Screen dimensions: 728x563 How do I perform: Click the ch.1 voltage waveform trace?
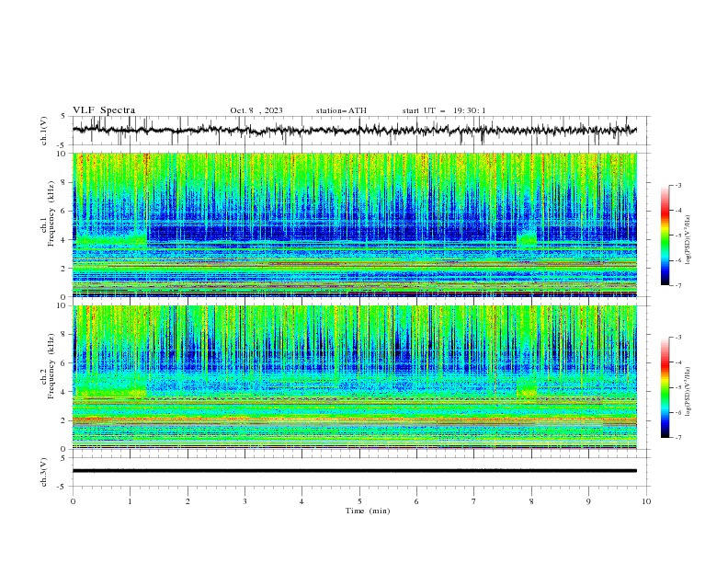click(x=355, y=130)
